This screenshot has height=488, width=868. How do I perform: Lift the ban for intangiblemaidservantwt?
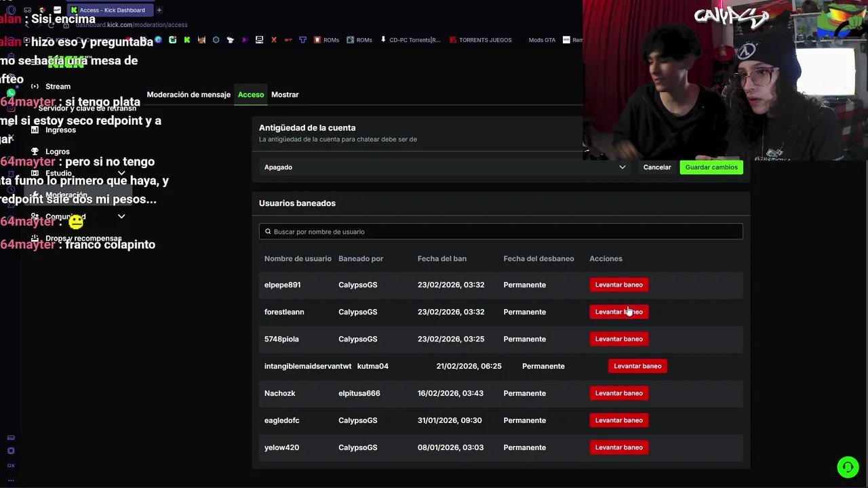click(x=637, y=366)
